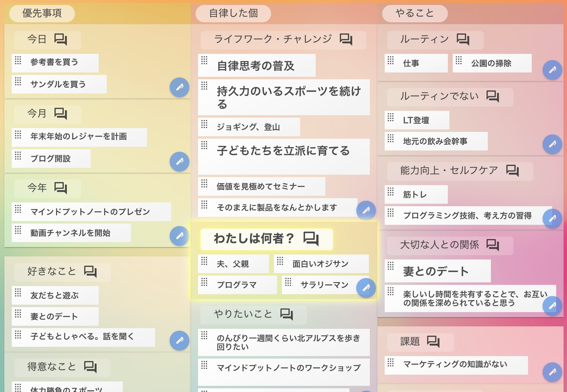The height and width of the screenshot is (392, 567).
Task: Select the ブログ開設 item
Action: pyautogui.click(x=51, y=159)
